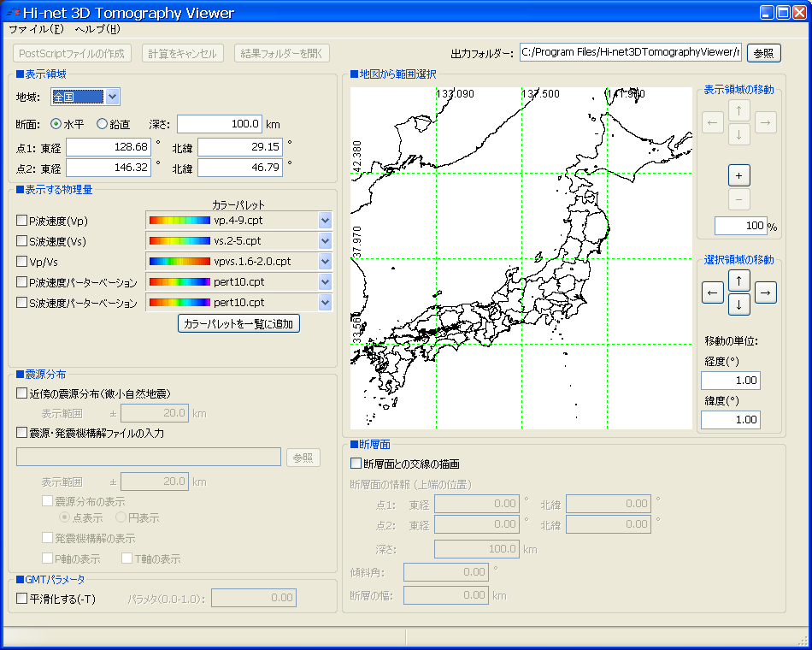
Task: Click the 緯度(°) movement unit field
Action: coord(731,420)
